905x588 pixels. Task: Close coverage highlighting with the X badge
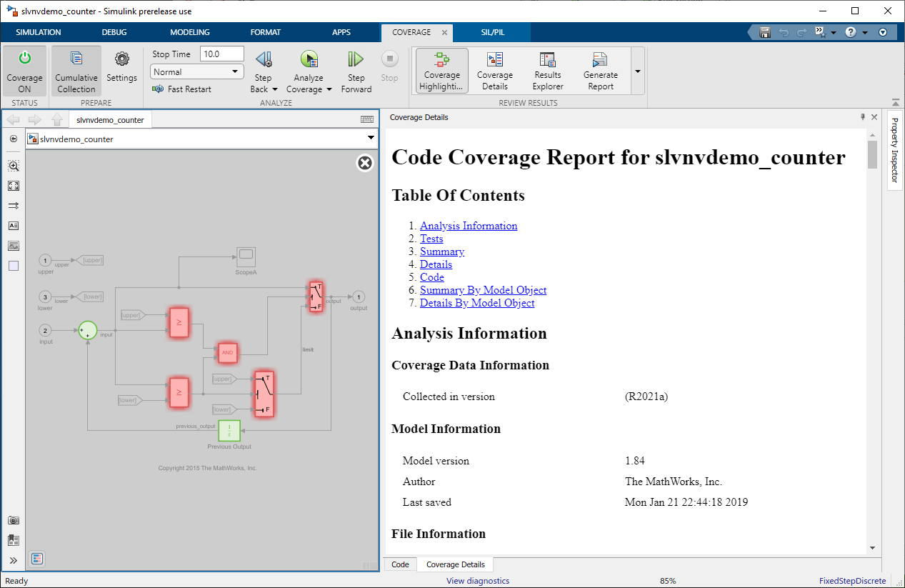tap(365, 163)
